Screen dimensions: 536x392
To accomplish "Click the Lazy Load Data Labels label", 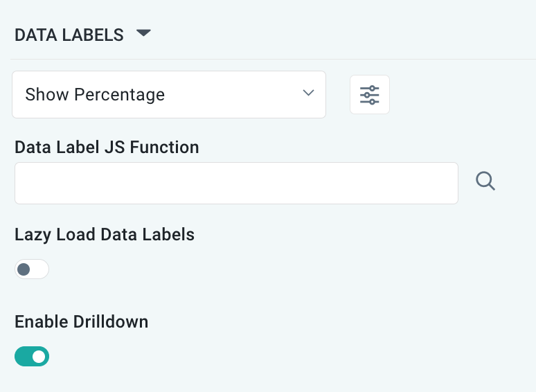I will [105, 235].
